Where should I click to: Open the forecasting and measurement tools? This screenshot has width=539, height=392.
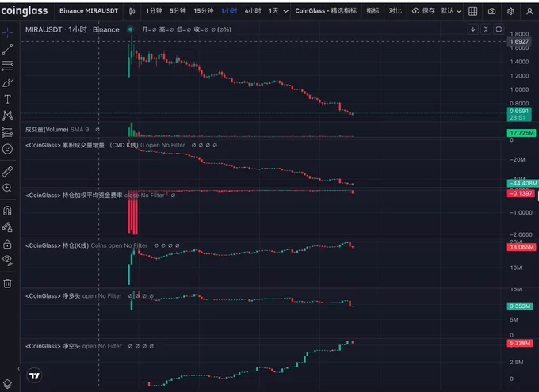pos(8,132)
